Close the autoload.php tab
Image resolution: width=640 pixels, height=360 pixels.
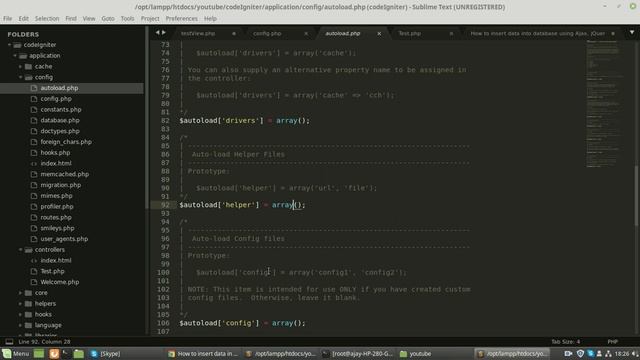tap(379, 33)
